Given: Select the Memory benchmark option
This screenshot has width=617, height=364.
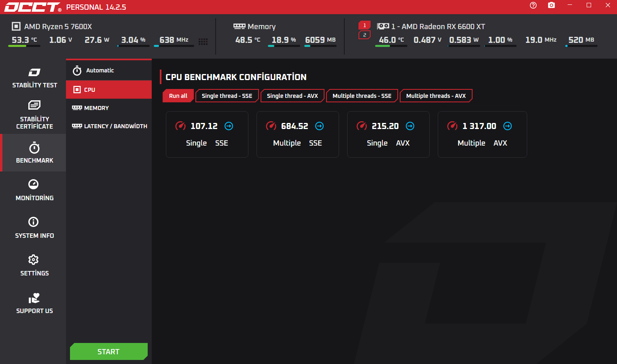Looking at the screenshot, I should 109,108.
